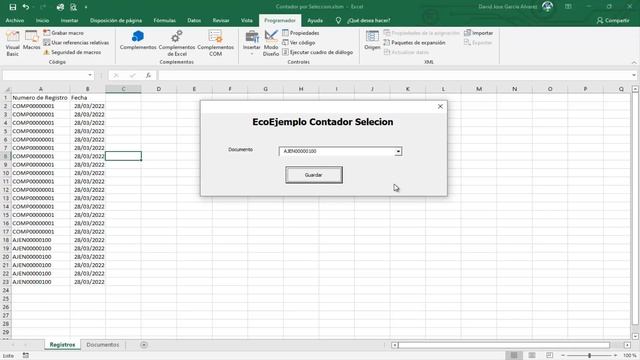Viewport: 640px width, 360px height.
Task: Zoom out with the minus button
Action: 563,355
